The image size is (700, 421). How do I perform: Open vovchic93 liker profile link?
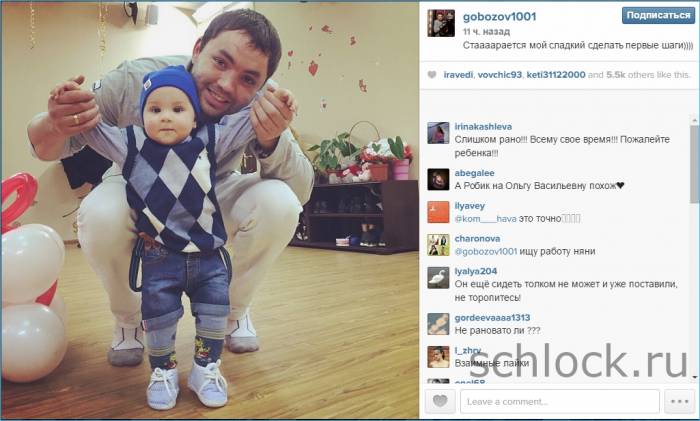pos(500,75)
